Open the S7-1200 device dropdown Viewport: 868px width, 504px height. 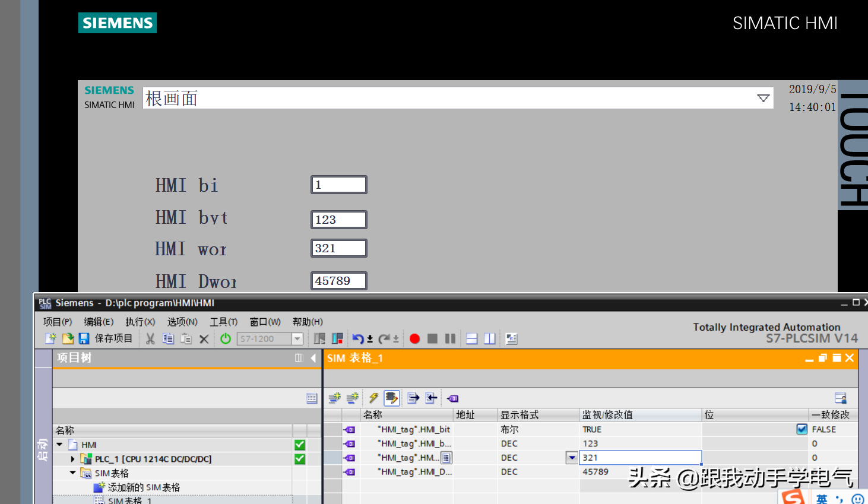[x=297, y=338]
